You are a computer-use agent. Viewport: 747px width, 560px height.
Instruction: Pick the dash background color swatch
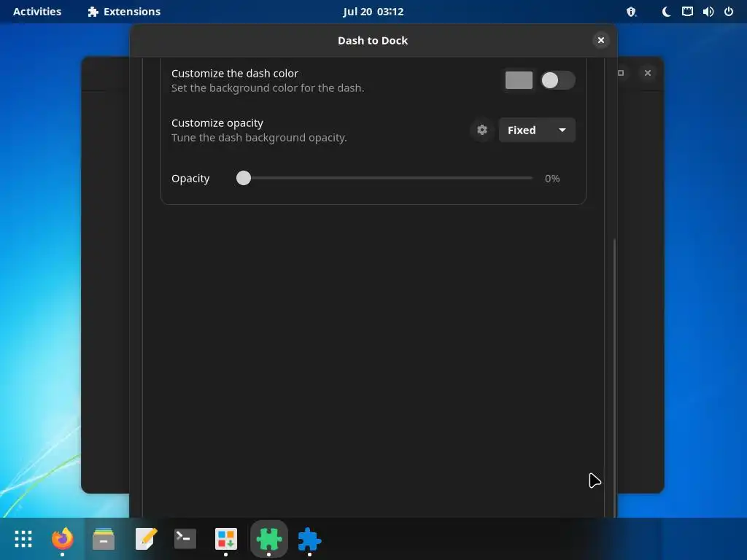(519, 80)
